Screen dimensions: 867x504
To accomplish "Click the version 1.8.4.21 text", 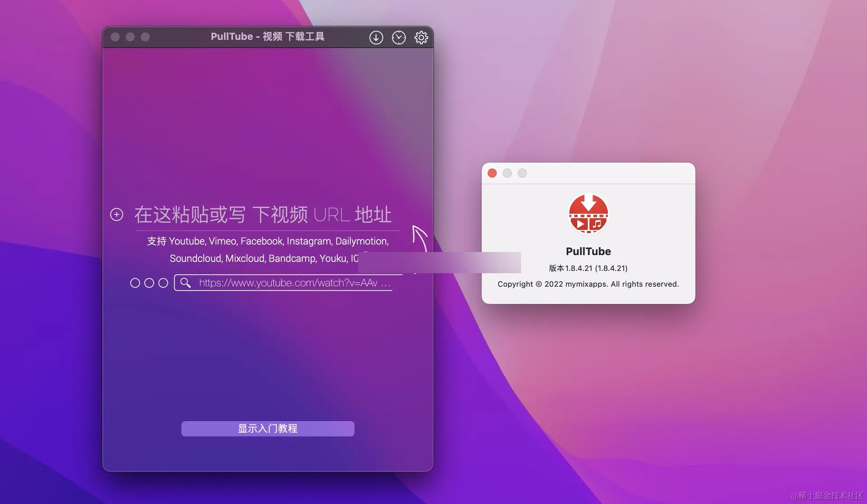I will (x=588, y=268).
